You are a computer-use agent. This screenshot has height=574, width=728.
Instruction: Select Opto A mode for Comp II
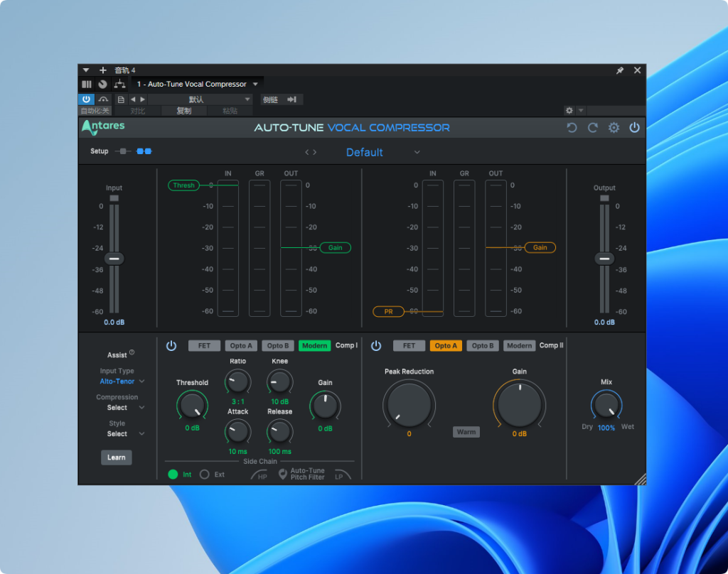click(x=446, y=346)
